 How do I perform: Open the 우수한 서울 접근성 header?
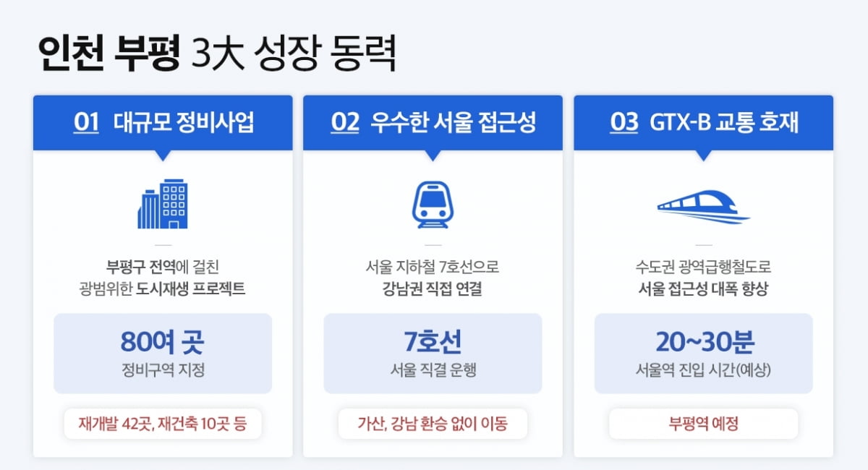[x=453, y=123]
